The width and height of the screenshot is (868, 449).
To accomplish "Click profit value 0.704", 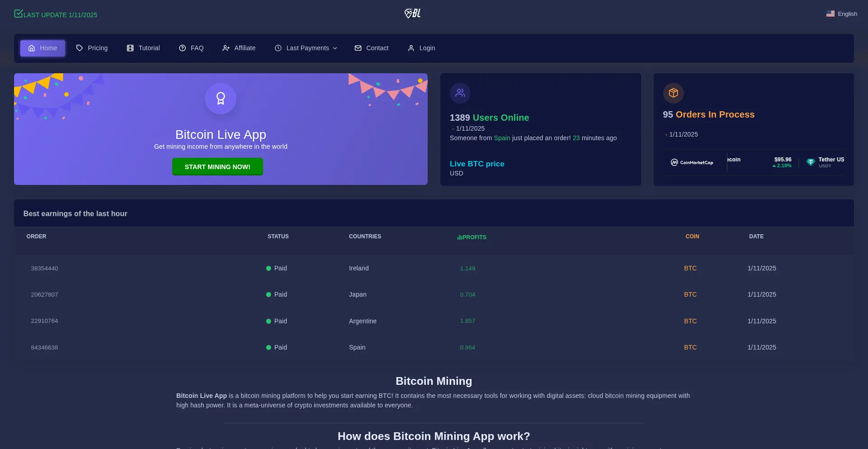I will click(467, 295).
